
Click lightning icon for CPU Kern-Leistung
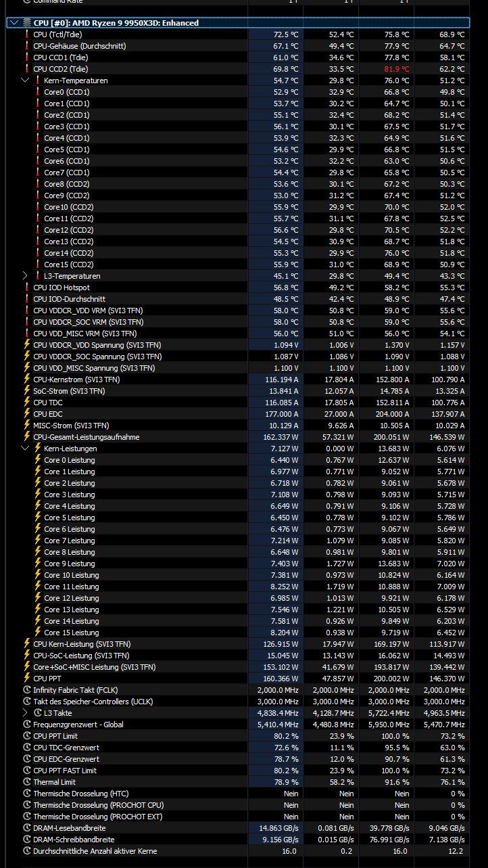[x=27, y=644]
